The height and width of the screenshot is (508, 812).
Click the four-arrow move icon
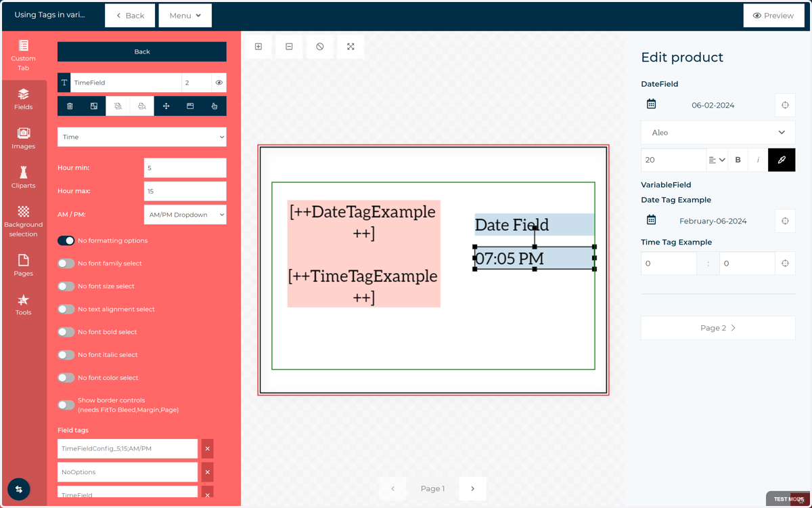point(166,106)
